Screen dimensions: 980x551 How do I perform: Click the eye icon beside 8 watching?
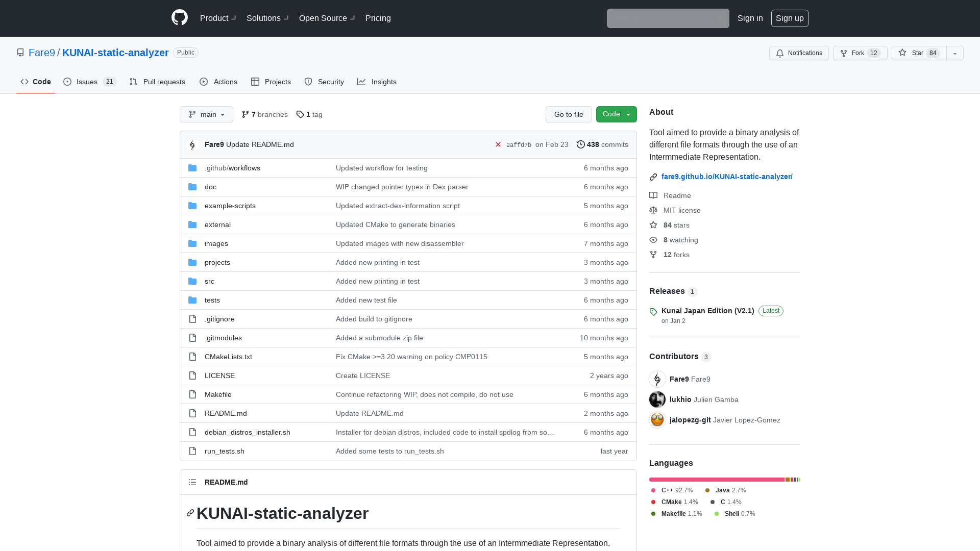653,240
